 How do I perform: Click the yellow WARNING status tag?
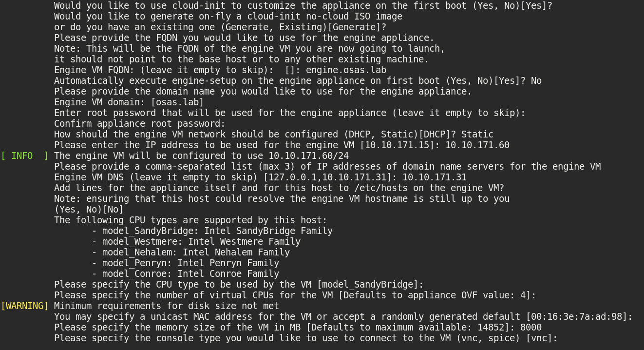tap(24, 306)
